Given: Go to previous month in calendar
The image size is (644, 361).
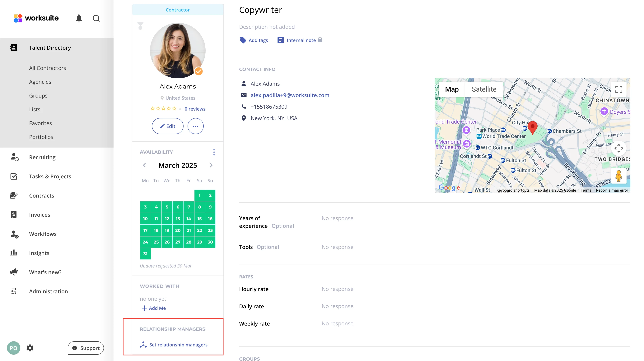Looking at the screenshot, I should (144, 165).
